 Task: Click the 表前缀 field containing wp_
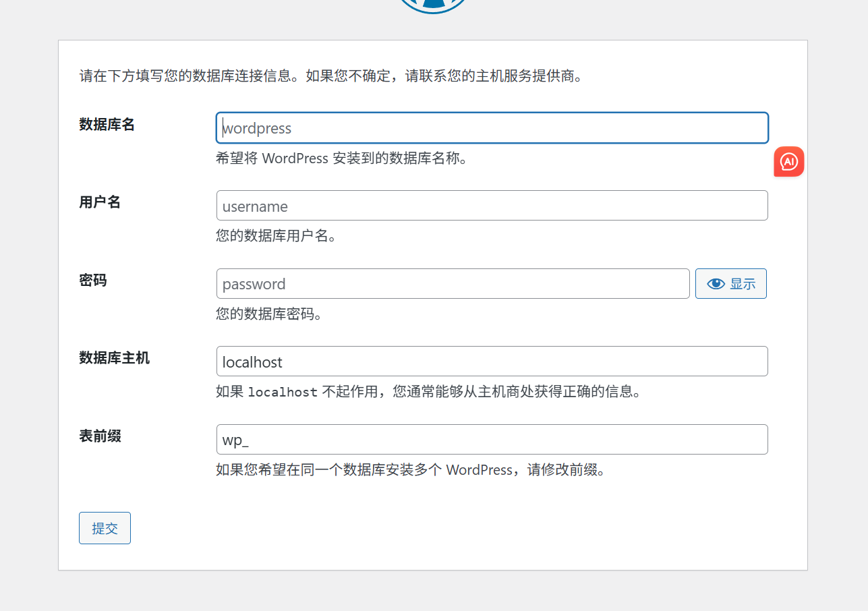coord(492,440)
